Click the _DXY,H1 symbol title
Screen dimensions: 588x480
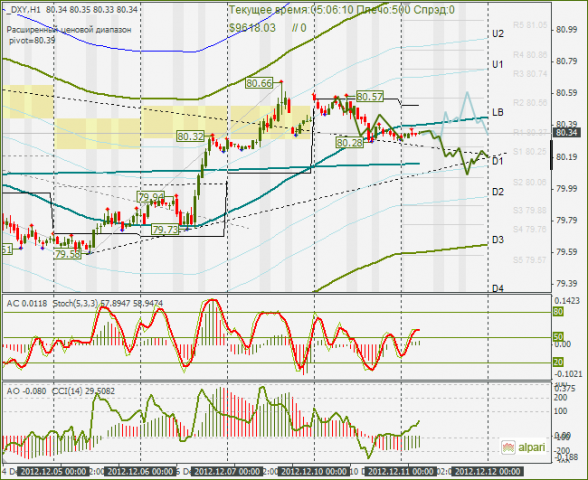23,10
